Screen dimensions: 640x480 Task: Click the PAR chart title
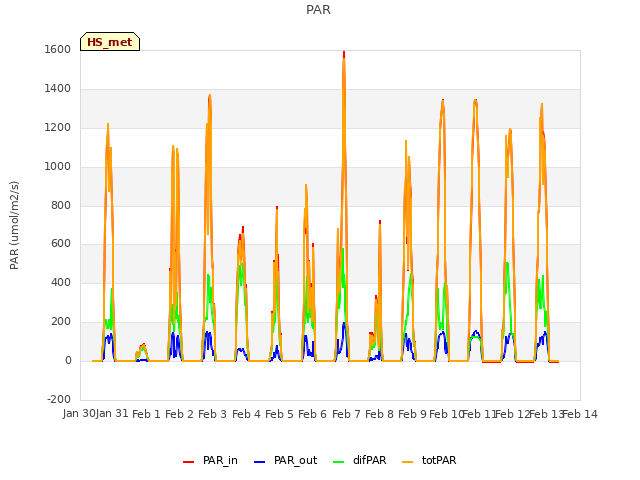[x=318, y=9]
